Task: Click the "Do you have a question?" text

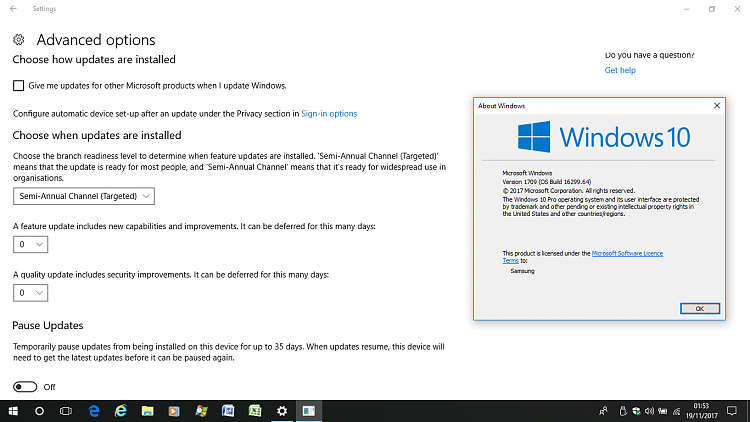Action: 650,56
